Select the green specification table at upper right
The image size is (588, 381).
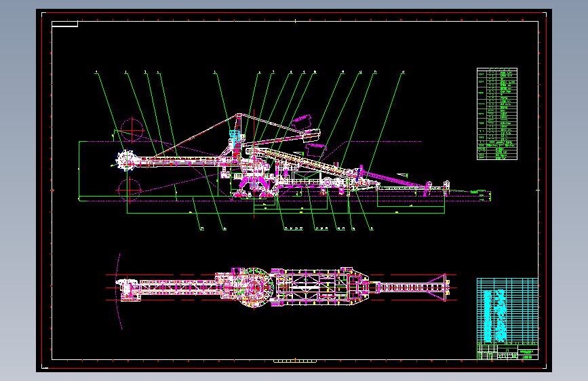pos(497,114)
